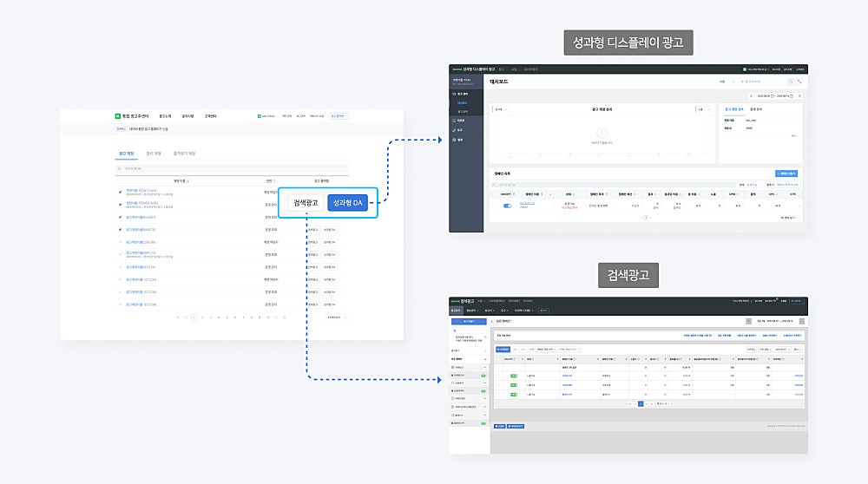
Task: Open the calendar icon beside dashboard start date
Action: click(x=773, y=95)
